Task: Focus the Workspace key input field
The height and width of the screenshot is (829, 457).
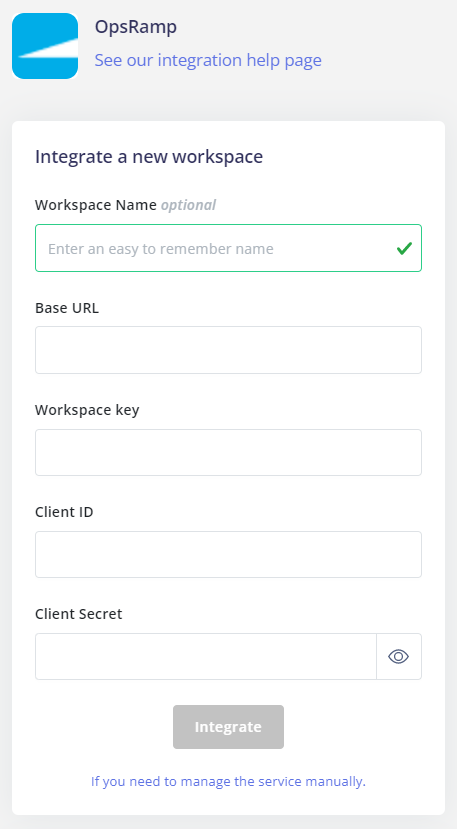Action: click(x=228, y=452)
